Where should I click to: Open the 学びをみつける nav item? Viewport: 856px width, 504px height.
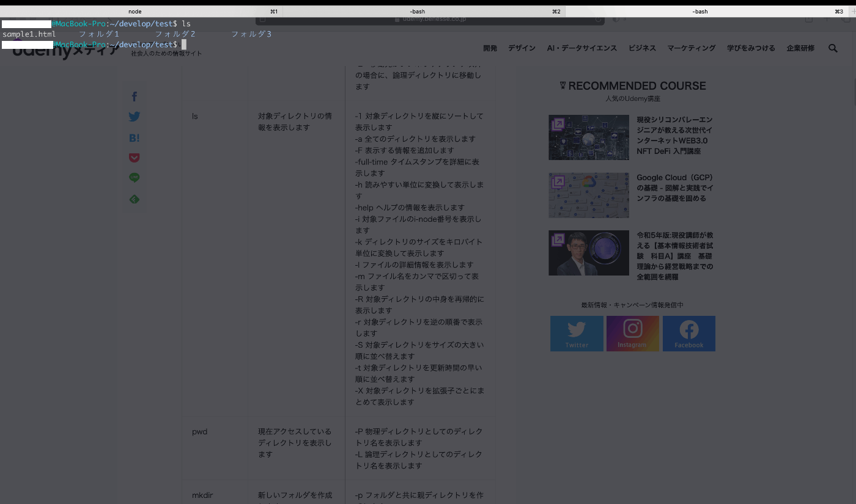751,48
